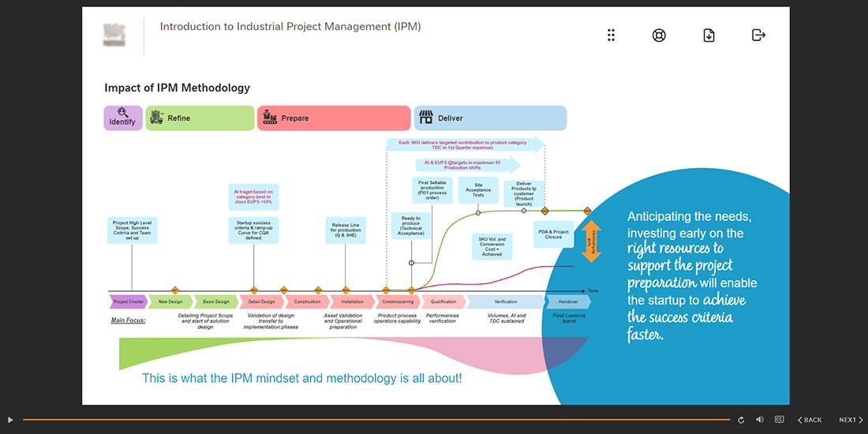Select the Deliver phase block
Screen dimensions: 868x434
pyautogui.click(x=490, y=118)
